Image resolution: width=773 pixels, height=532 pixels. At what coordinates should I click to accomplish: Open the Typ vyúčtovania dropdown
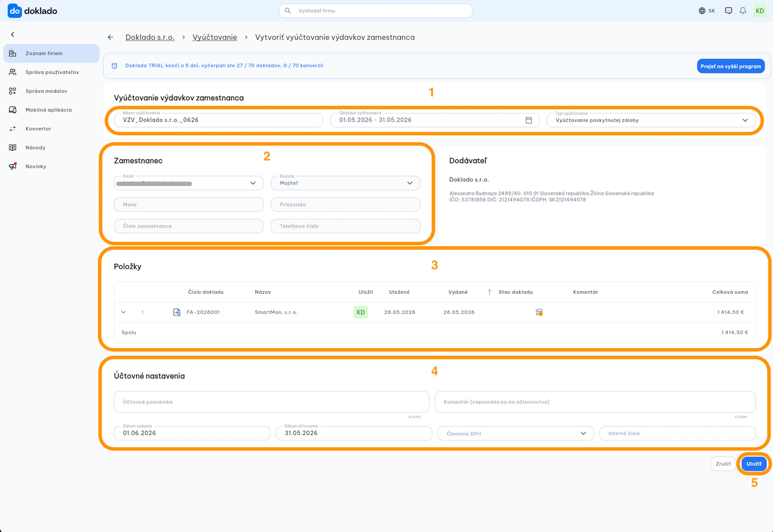tap(651, 120)
